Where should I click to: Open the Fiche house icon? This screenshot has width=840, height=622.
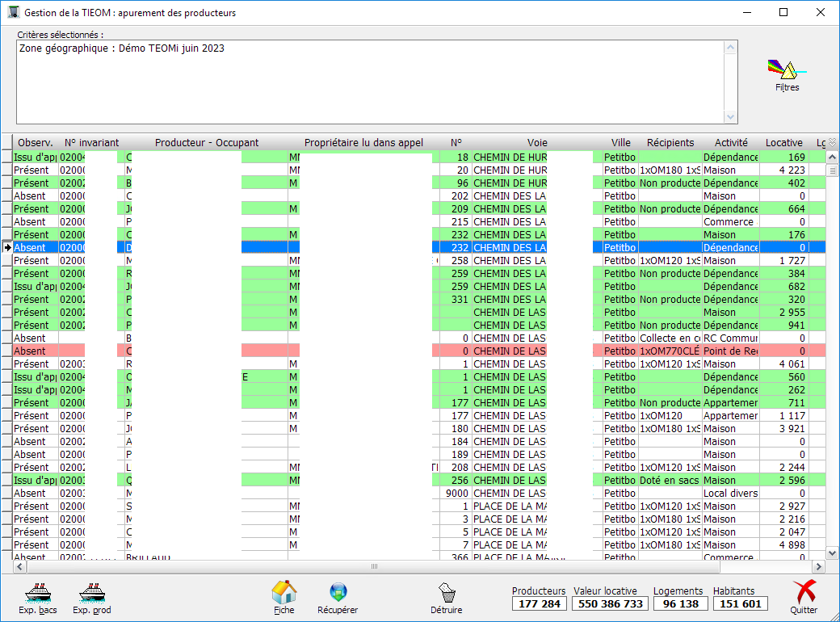(283, 593)
